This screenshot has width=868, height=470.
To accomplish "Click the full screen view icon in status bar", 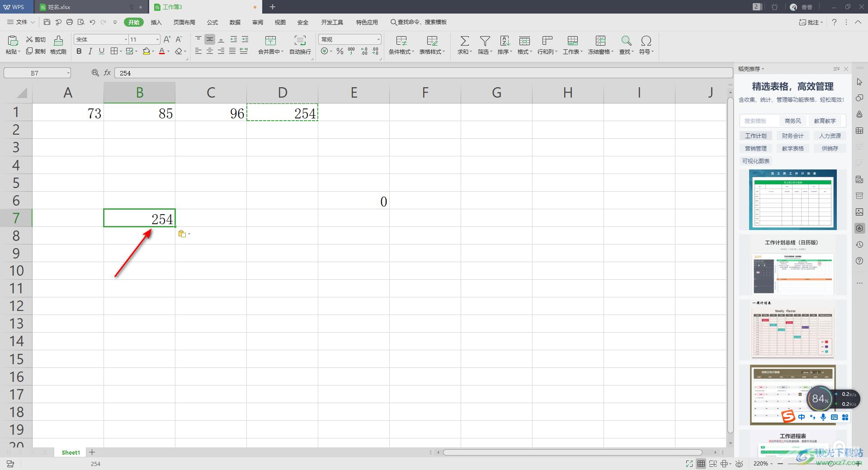I will point(689,464).
